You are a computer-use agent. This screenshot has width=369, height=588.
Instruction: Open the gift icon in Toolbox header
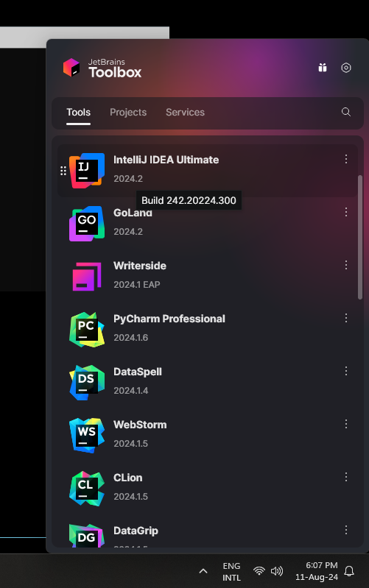[323, 68]
